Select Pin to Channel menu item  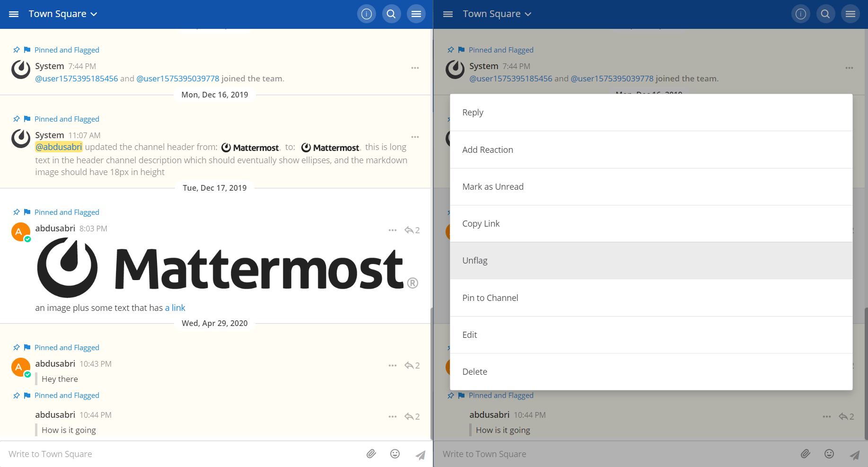coord(651,298)
